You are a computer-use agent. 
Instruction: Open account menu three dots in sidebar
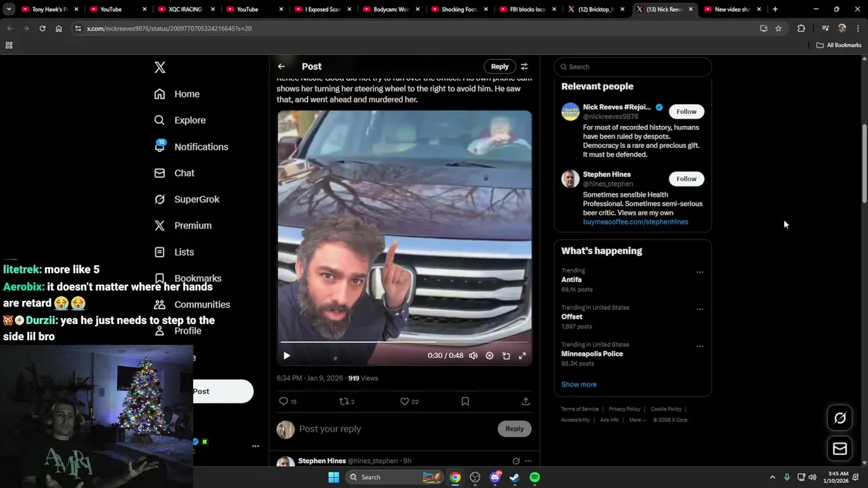[255, 446]
